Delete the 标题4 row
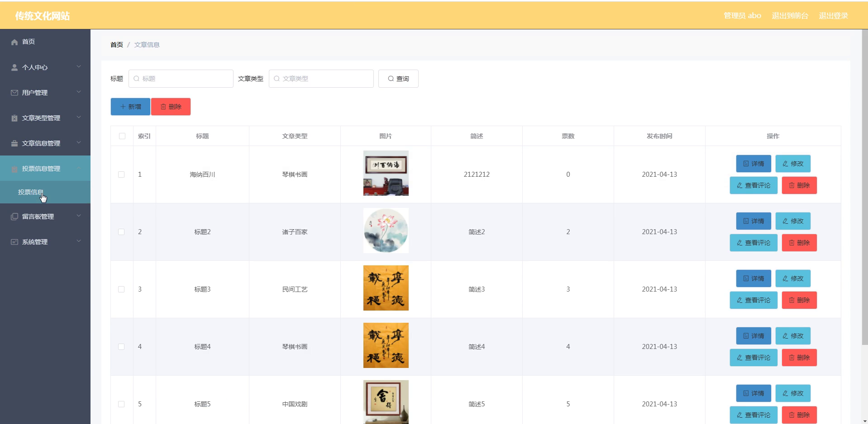 [799, 358]
